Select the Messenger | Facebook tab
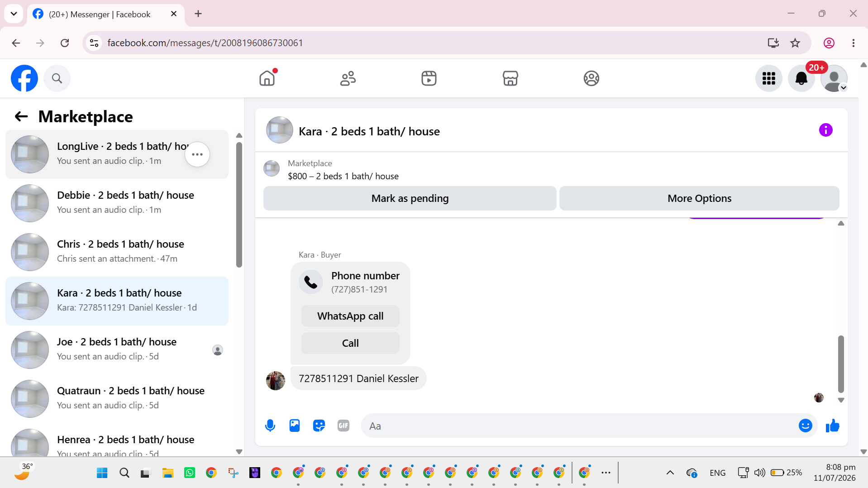Viewport: 868px width, 488px height. pos(106,14)
